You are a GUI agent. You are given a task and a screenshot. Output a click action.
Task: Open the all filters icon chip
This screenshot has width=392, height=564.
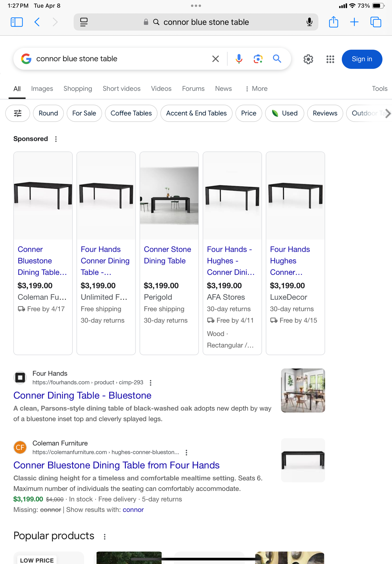18,113
